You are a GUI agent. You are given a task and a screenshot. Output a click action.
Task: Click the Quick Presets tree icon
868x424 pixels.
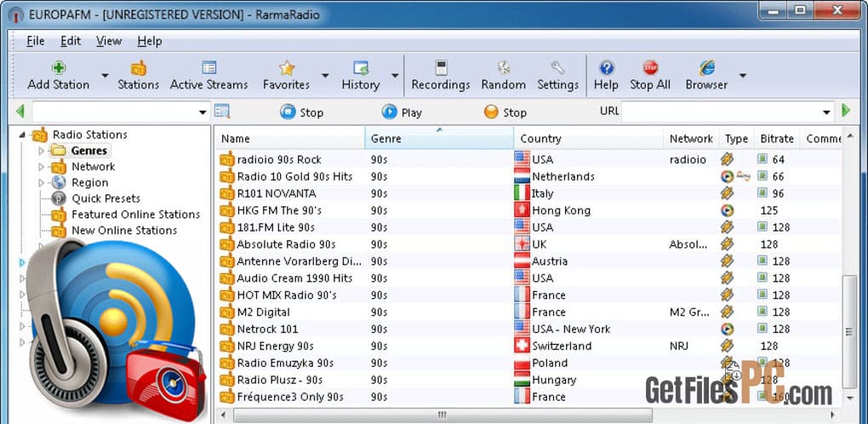point(59,198)
